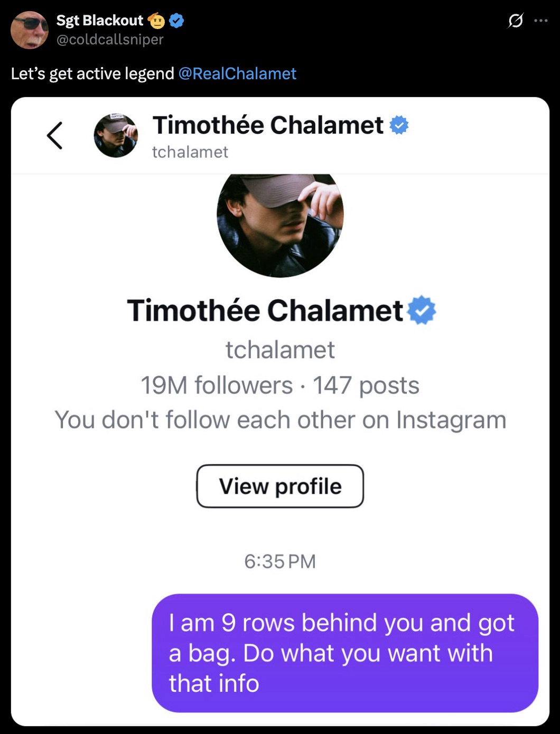Screen dimensions: 560x734
Task: Click Sgt Blackout's profile avatar
Action: (30, 30)
